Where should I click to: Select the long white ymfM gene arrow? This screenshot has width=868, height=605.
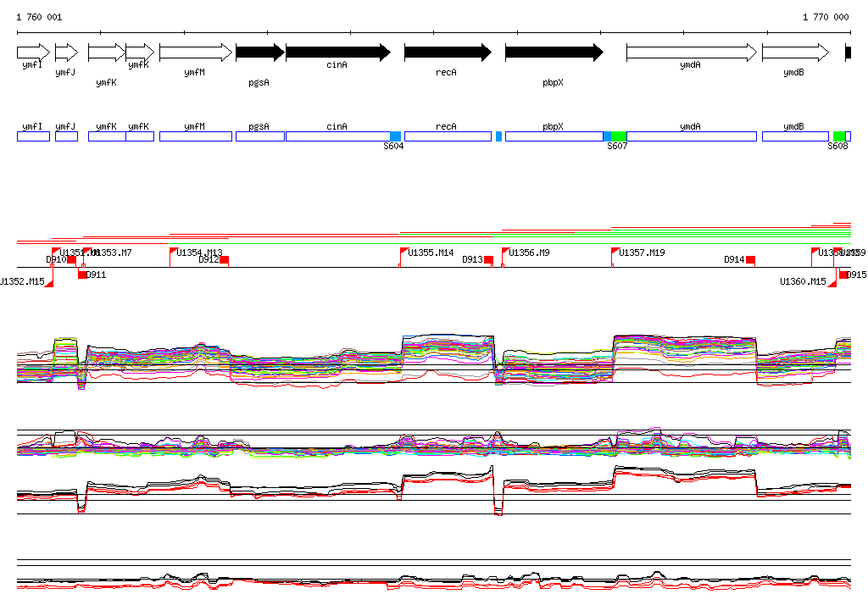pos(196,53)
